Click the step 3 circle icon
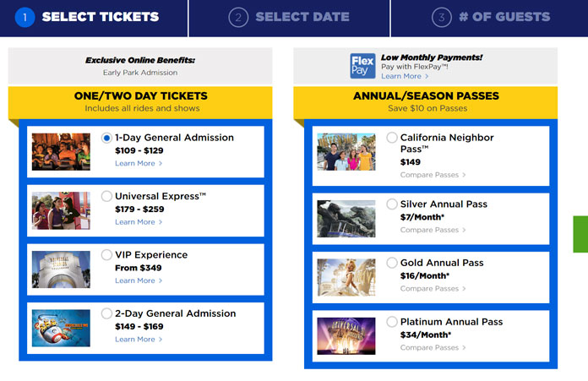588x381 pixels. (x=441, y=17)
